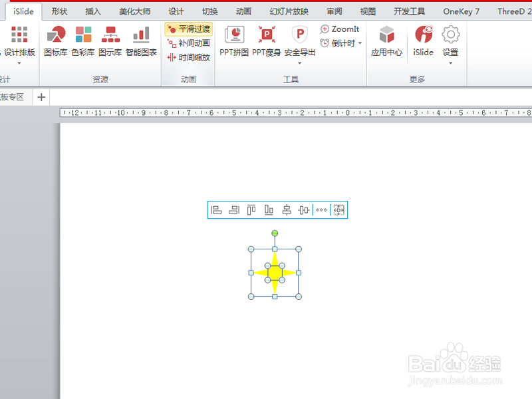Image resolution: width=532 pixels, height=399 pixels.
Task: Click horizontal center align in floating toolbar
Action: (287, 210)
